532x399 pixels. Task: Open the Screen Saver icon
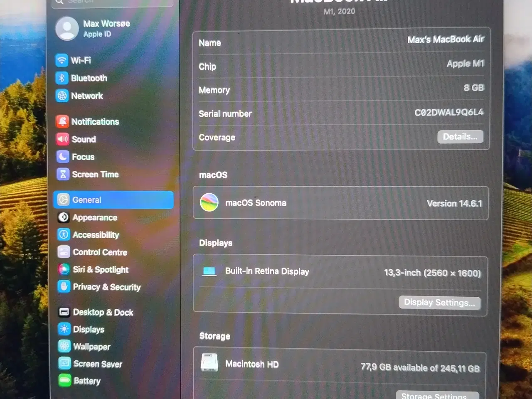click(64, 364)
